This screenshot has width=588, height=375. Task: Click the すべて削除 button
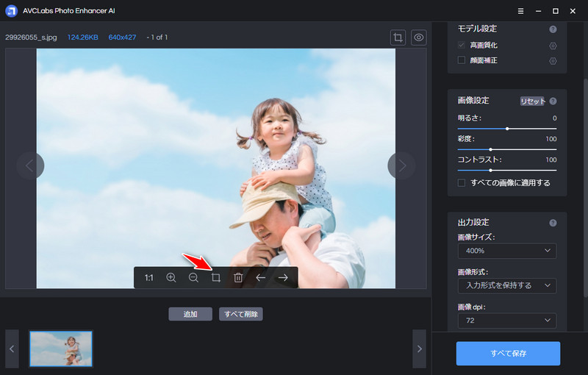click(241, 314)
